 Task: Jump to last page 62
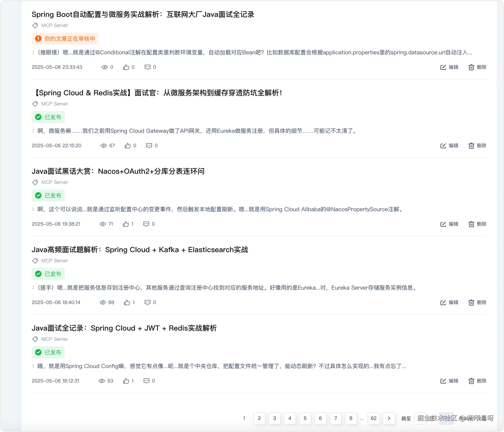374,418
